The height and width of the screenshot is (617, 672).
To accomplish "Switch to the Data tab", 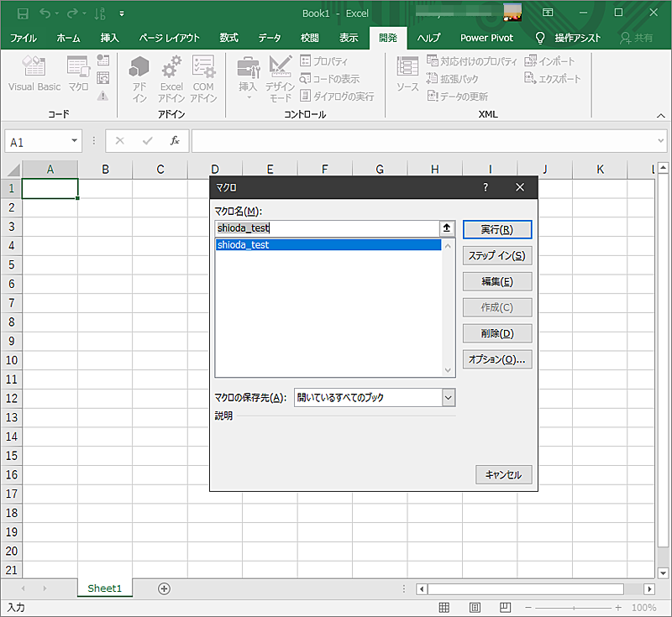I will [x=270, y=38].
